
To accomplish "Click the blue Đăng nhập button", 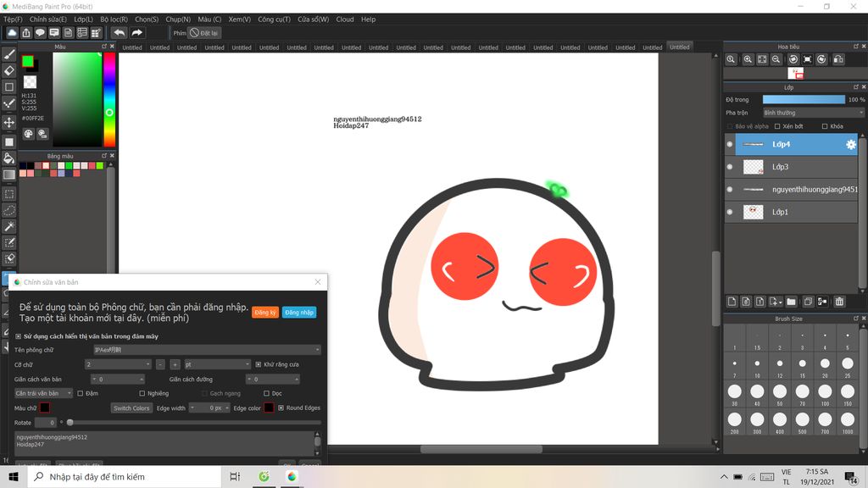I will [299, 313].
